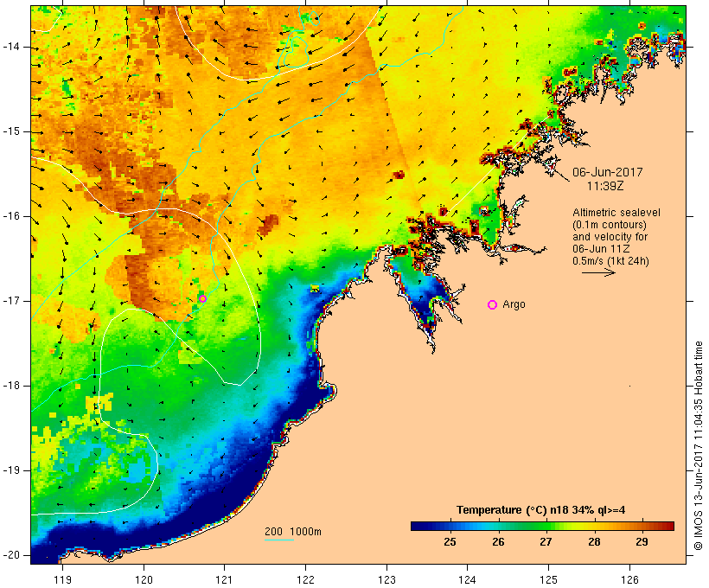Click the colorbar tick label '29'
The image size is (709, 588).
tap(642, 542)
